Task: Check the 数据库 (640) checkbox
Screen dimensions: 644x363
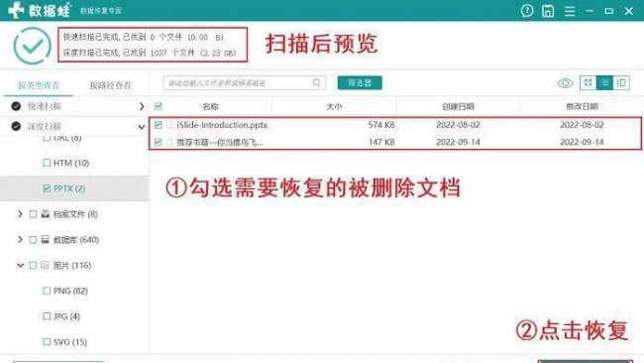Action: click(33, 239)
